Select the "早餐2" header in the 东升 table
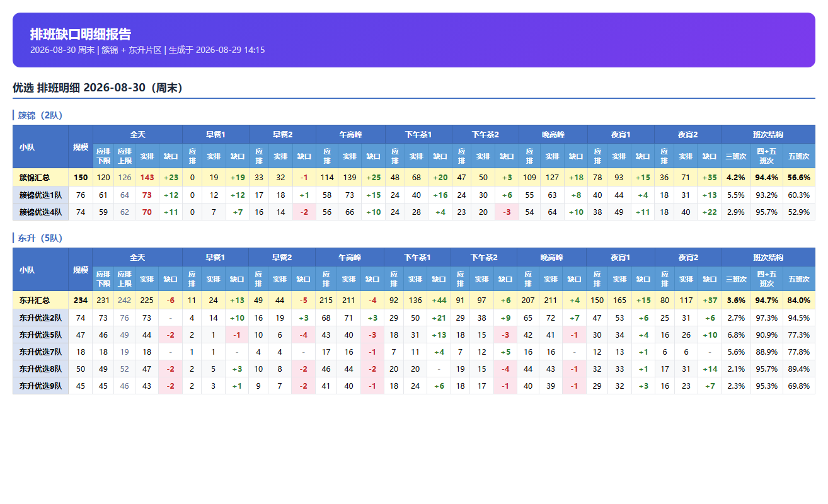828x504 pixels. pos(282,258)
